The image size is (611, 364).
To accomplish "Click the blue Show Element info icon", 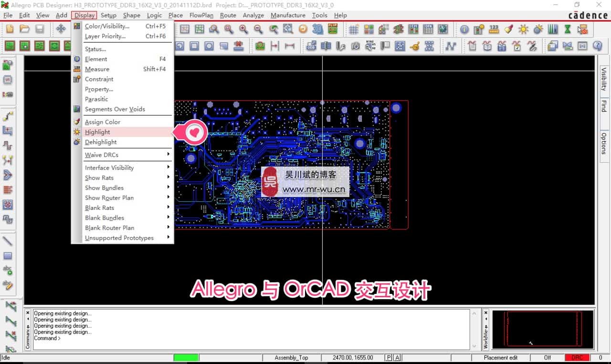I will point(464,29).
